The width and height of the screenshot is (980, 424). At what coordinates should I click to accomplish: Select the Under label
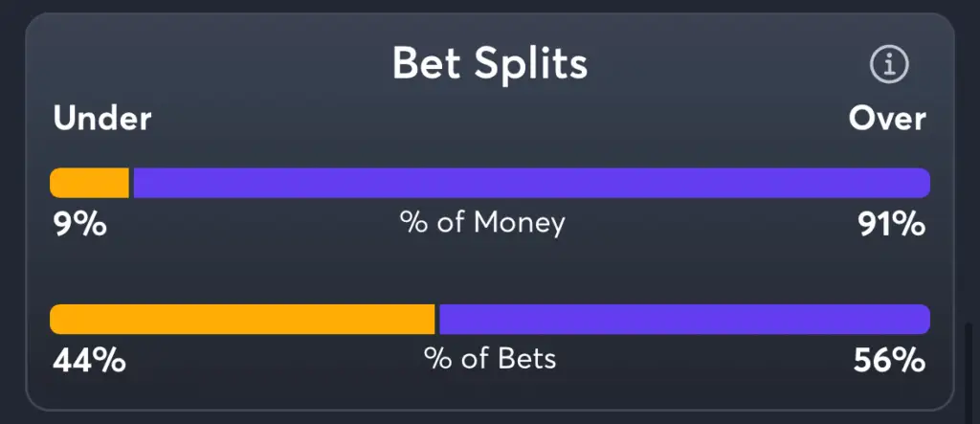101,119
